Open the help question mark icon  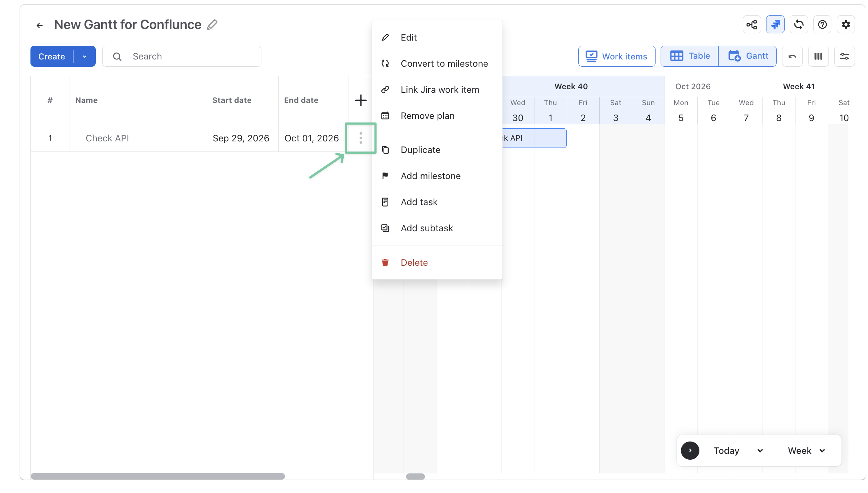(822, 25)
